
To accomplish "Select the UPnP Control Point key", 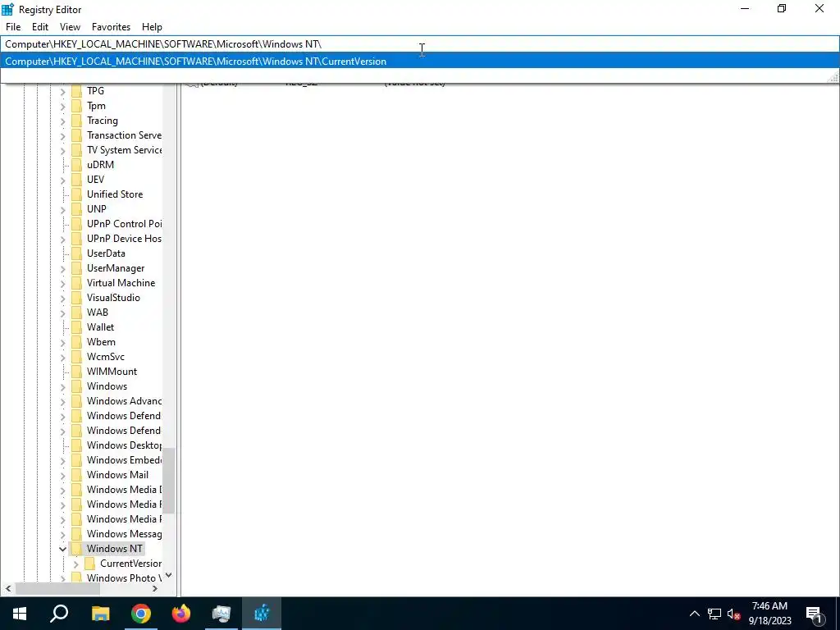I will 125,223.
